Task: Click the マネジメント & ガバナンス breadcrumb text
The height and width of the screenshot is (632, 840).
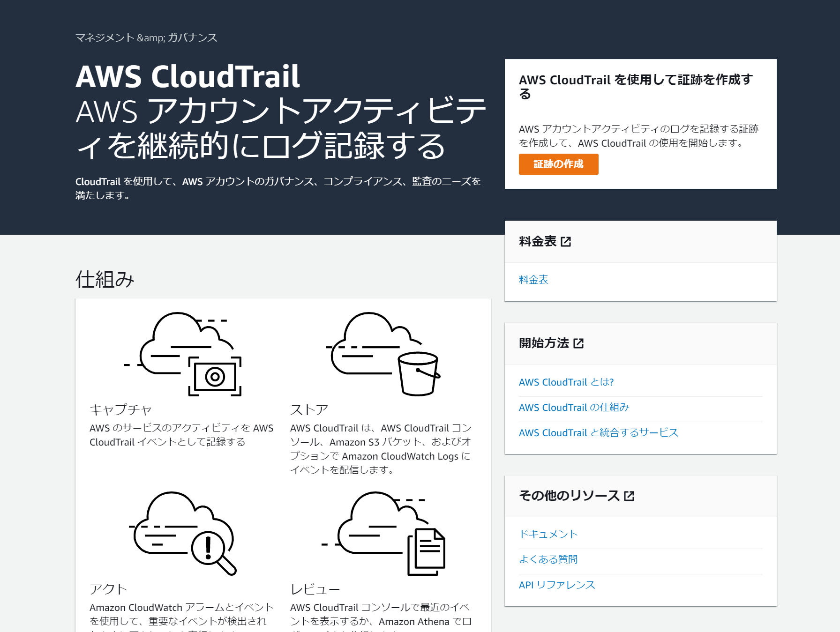Action: [146, 38]
